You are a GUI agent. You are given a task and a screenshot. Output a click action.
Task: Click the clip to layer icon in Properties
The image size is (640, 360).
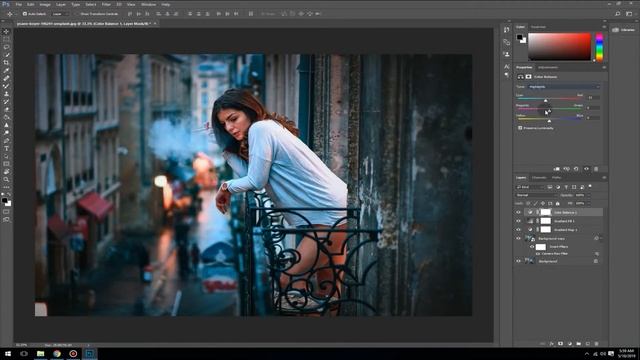coord(557,169)
